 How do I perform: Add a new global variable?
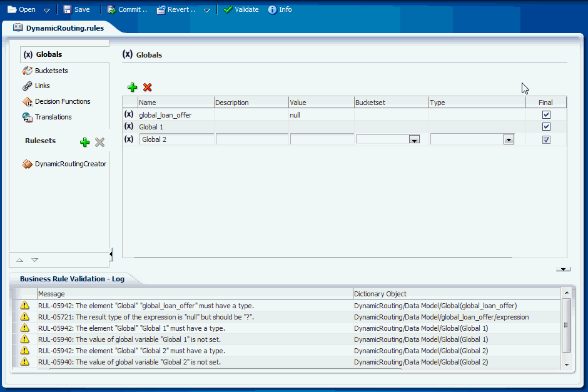click(x=133, y=88)
